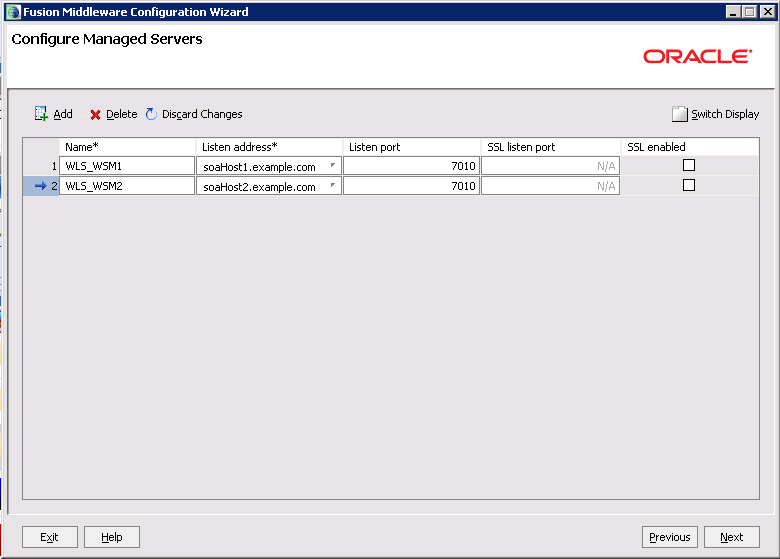Image resolution: width=780 pixels, height=559 pixels.
Task: Click the Exit button
Action: click(50, 537)
